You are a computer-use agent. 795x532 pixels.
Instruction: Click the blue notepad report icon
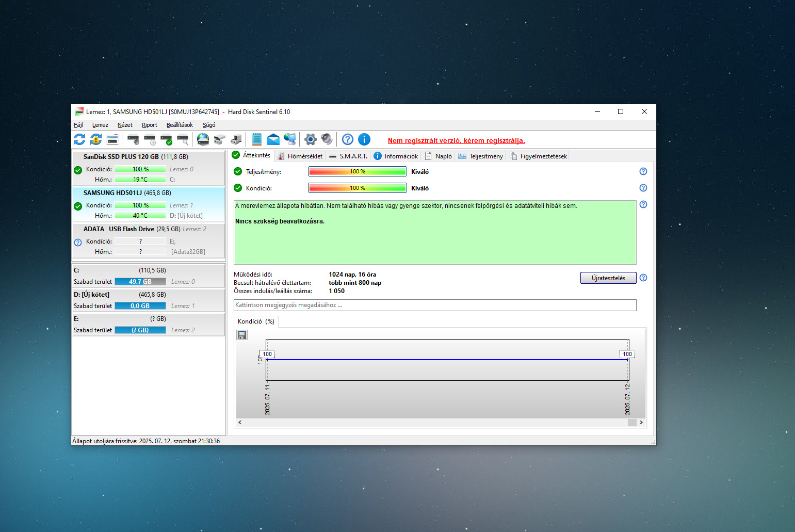pos(257,139)
